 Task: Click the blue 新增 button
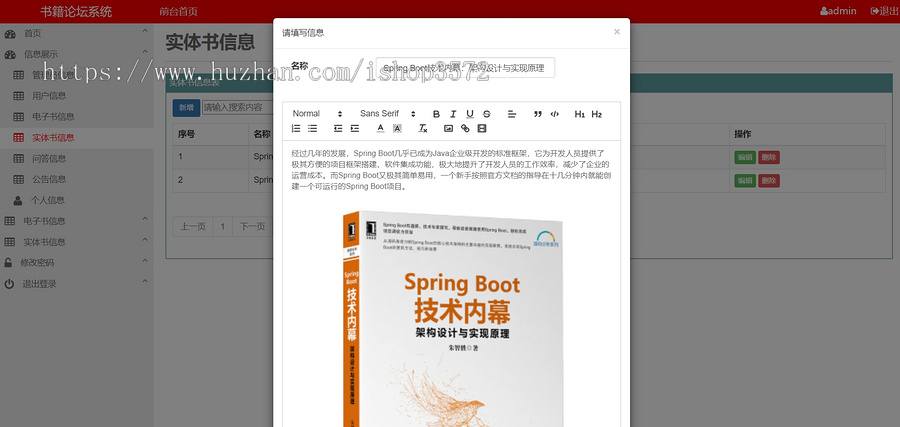186,107
